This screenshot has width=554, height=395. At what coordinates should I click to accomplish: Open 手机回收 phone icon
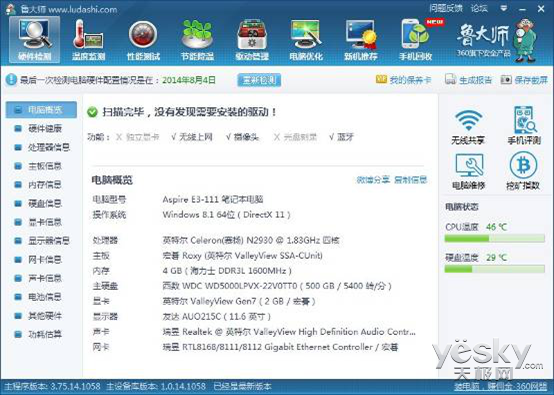point(416,34)
